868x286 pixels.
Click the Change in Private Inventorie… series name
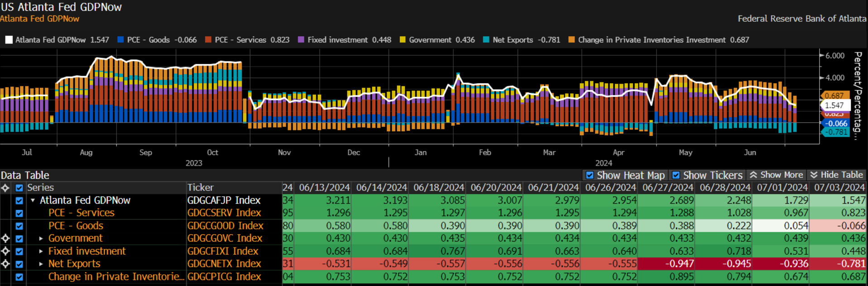click(116, 277)
